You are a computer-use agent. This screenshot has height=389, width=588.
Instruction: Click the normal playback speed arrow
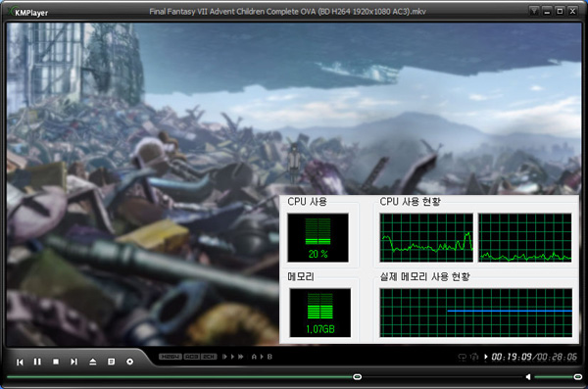pyautogui.click(x=232, y=357)
